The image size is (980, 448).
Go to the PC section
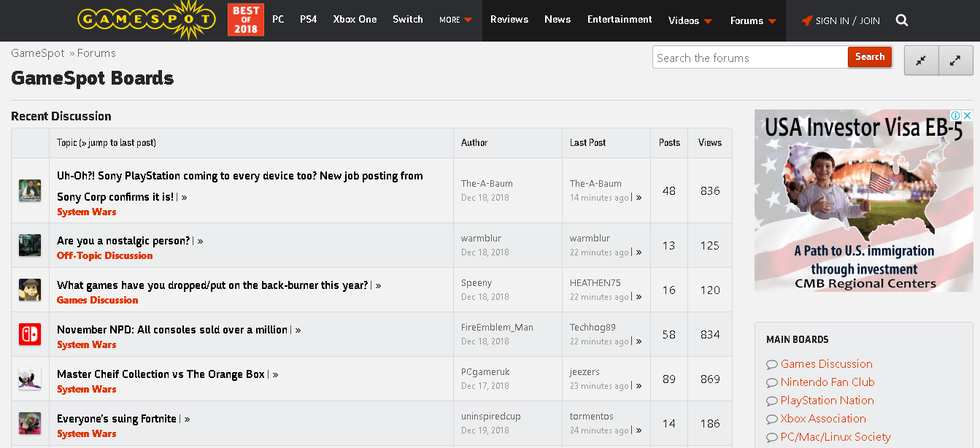tap(278, 20)
